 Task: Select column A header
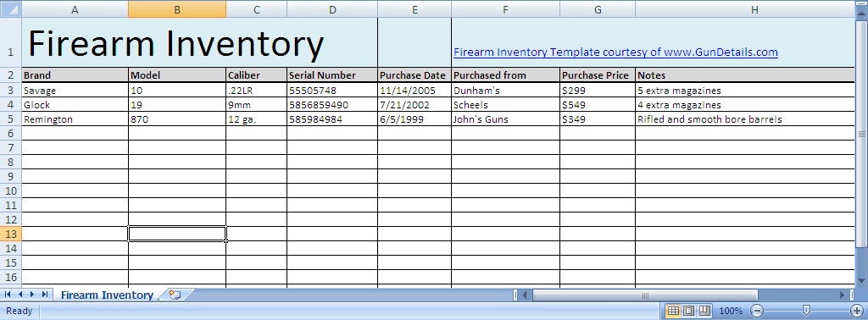tap(75, 8)
